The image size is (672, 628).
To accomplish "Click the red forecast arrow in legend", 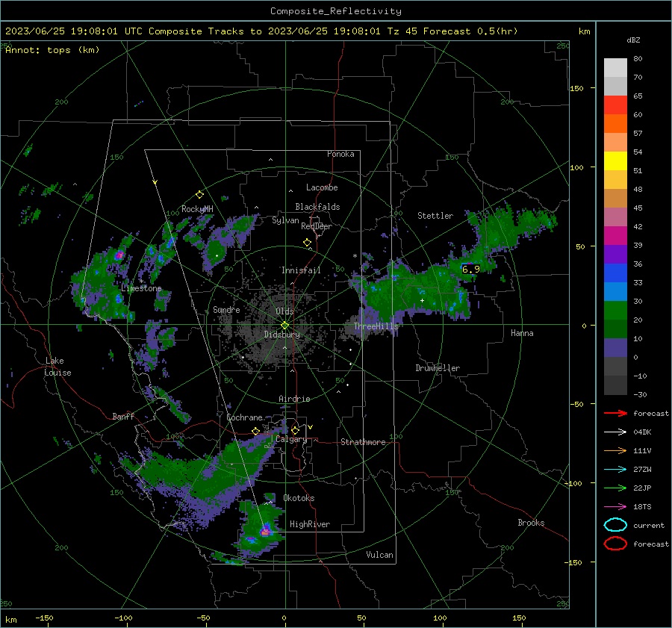I will (x=615, y=413).
